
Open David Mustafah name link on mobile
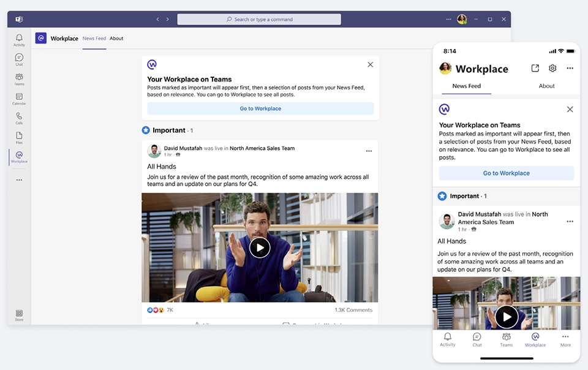(479, 214)
